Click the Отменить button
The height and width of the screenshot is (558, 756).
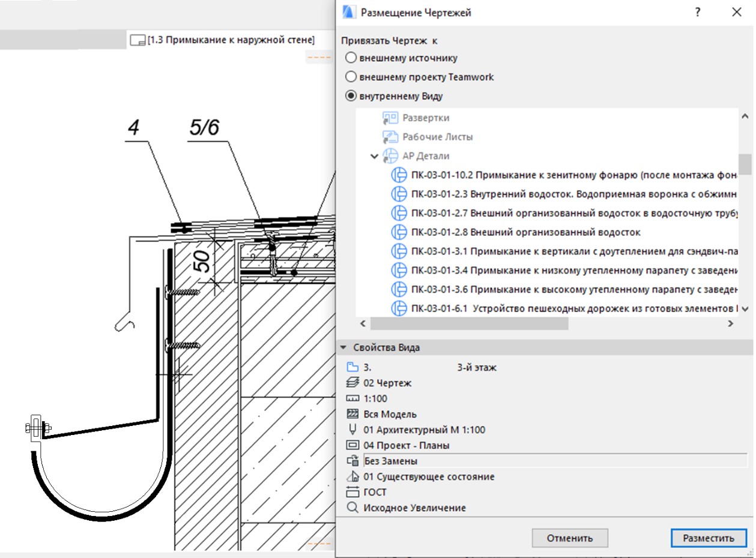point(569,538)
